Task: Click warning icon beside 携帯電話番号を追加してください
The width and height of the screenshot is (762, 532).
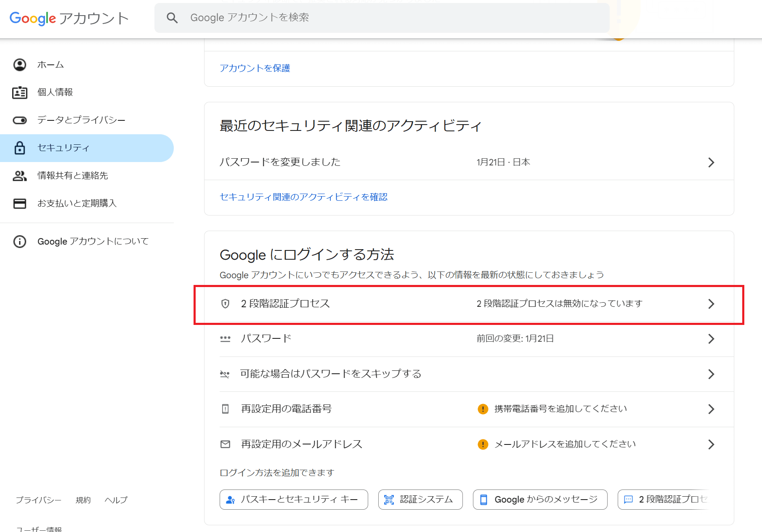Action: click(483, 409)
